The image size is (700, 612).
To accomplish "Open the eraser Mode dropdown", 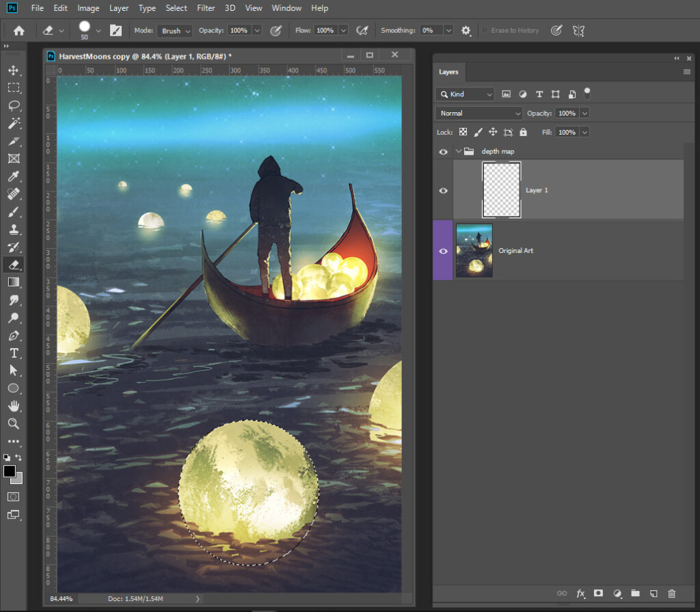I will (x=174, y=31).
